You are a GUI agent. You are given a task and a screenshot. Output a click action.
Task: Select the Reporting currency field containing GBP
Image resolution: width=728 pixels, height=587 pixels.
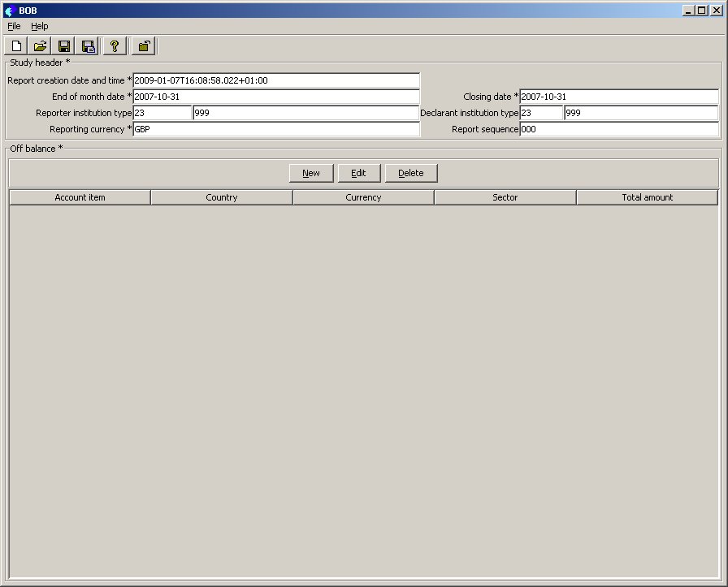pyautogui.click(x=276, y=129)
